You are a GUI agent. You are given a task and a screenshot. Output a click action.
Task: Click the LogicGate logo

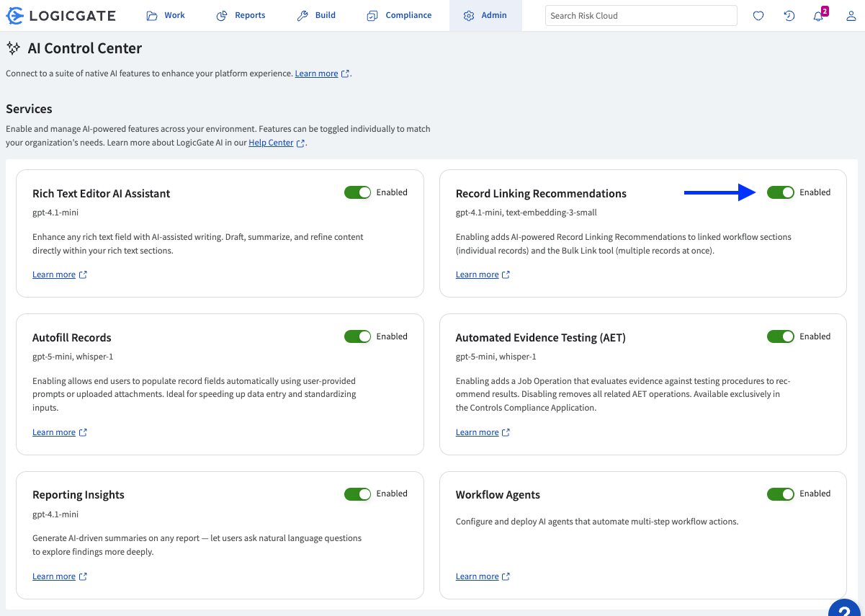(60, 15)
